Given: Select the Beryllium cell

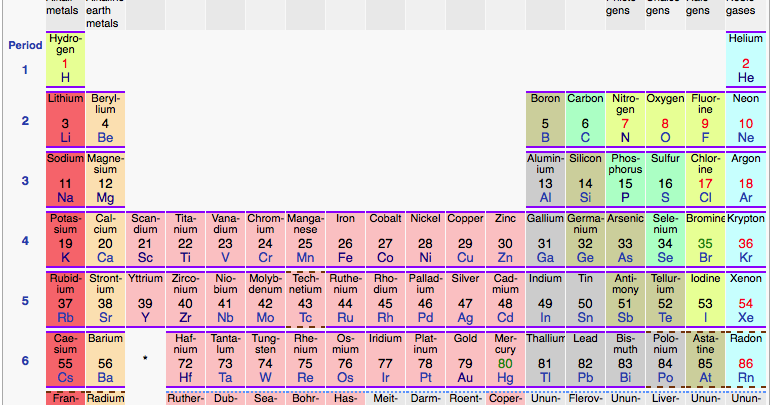Looking at the screenshot, I should [x=105, y=119].
